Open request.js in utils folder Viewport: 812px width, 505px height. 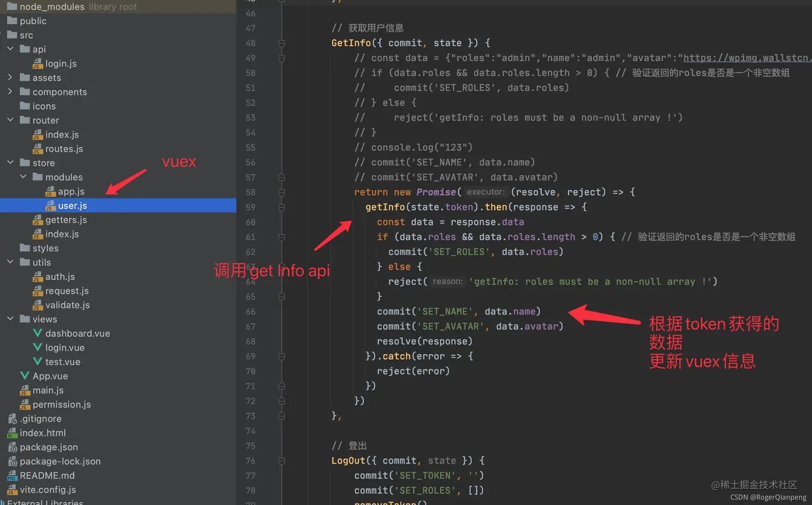(67, 291)
